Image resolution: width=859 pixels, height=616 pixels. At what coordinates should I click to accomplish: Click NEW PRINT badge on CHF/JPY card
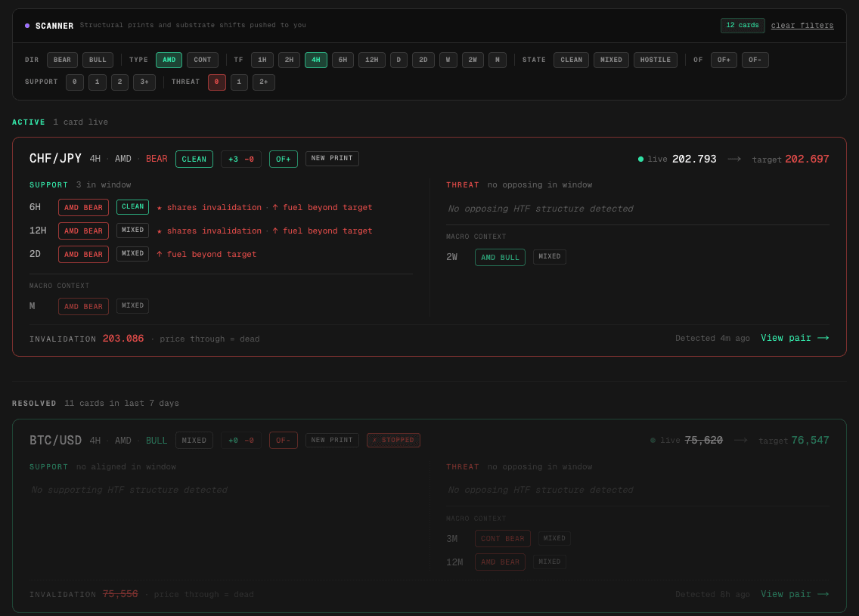332,158
